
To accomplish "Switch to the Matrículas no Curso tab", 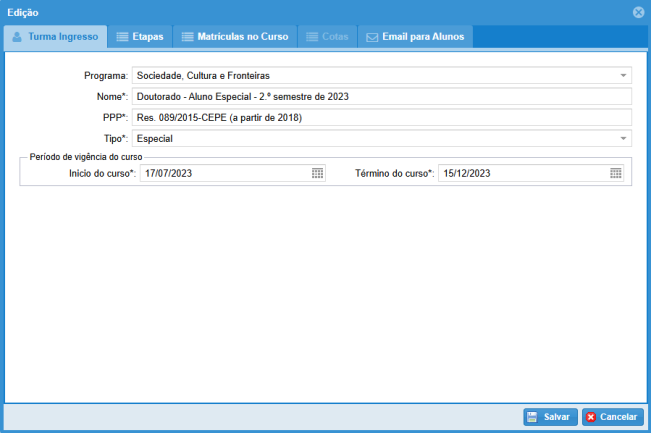I will coord(236,37).
